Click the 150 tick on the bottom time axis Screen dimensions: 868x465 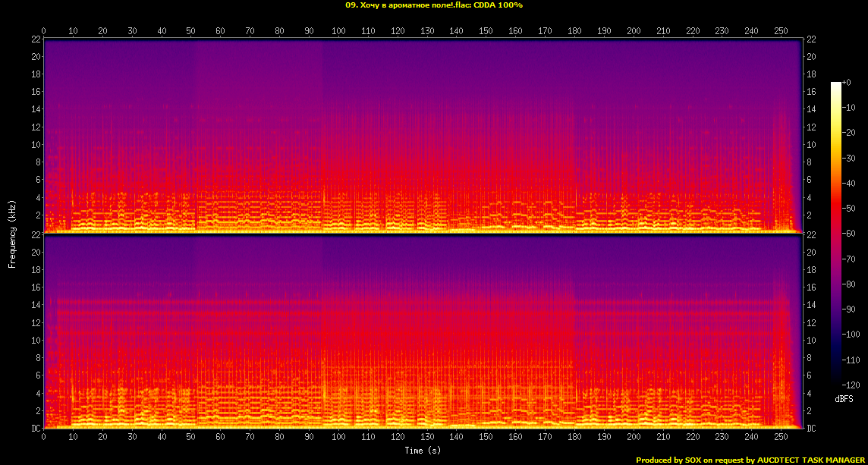tap(486, 438)
